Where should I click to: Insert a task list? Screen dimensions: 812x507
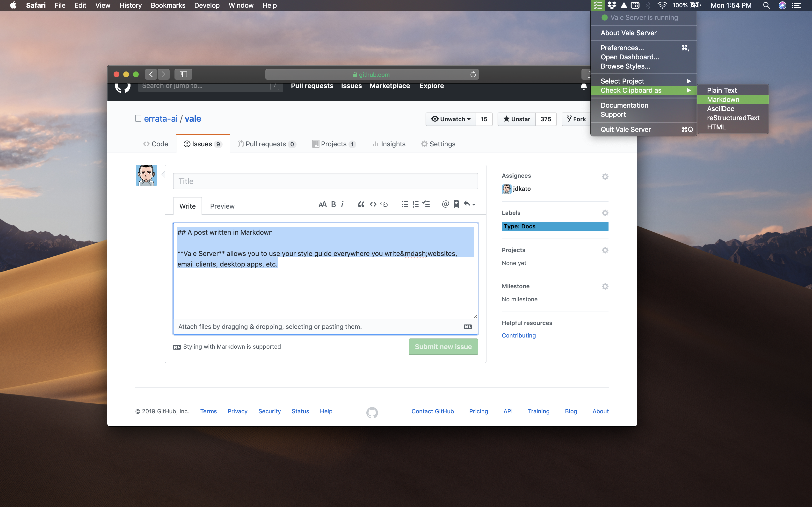[426, 204]
